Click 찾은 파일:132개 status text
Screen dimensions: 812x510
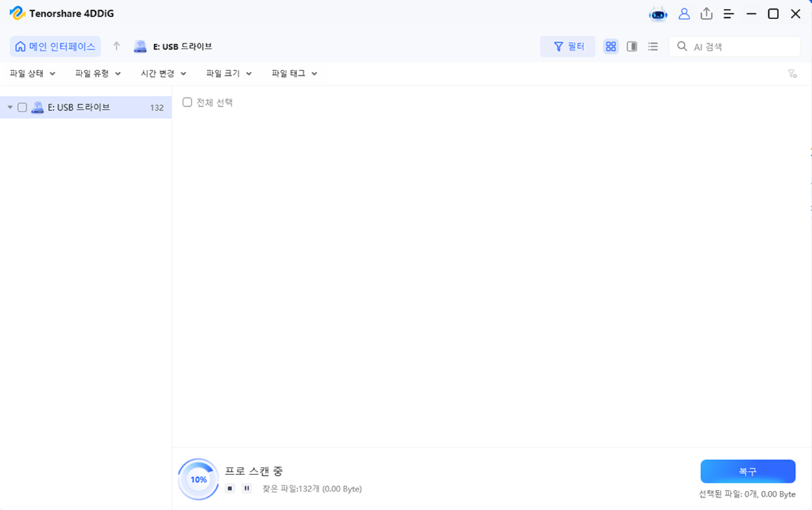point(312,489)
